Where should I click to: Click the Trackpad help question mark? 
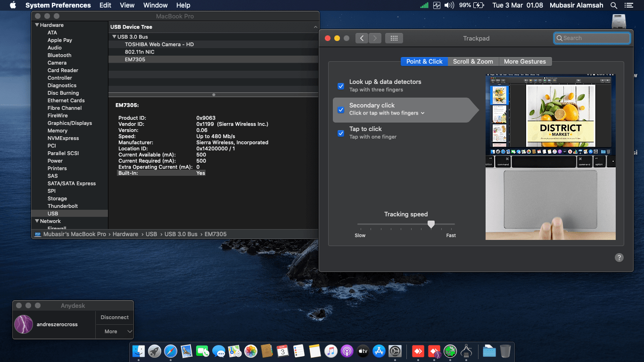[x=619, y=257]
